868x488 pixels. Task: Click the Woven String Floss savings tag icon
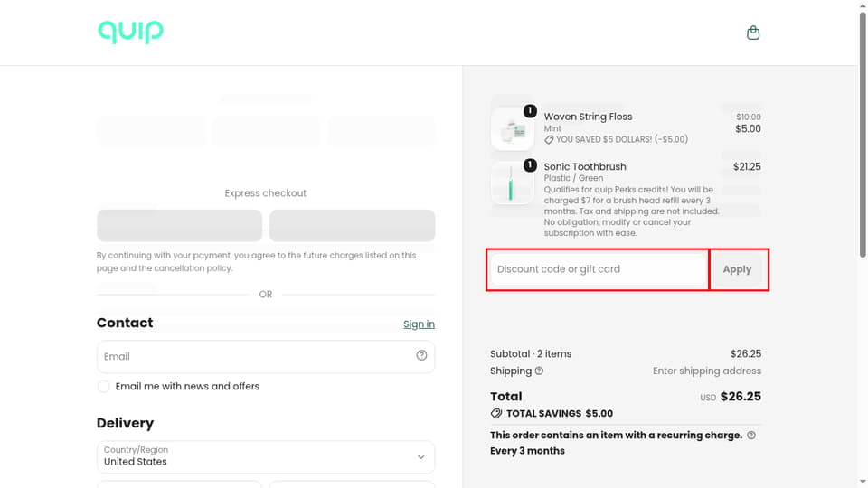click(549, 139)
